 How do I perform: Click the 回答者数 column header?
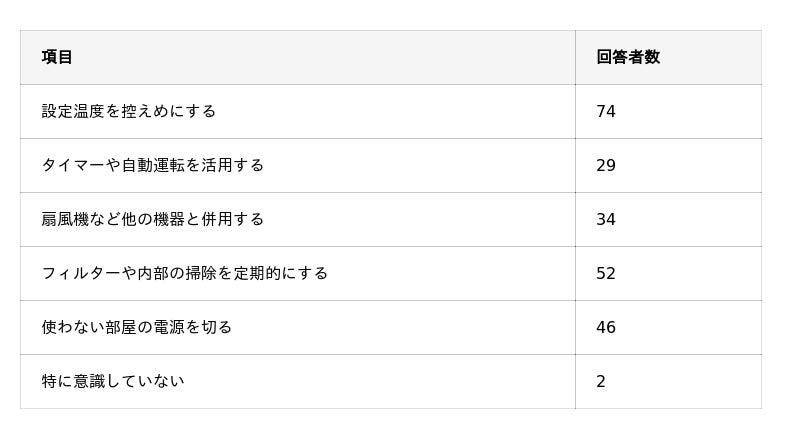(628, 57)
